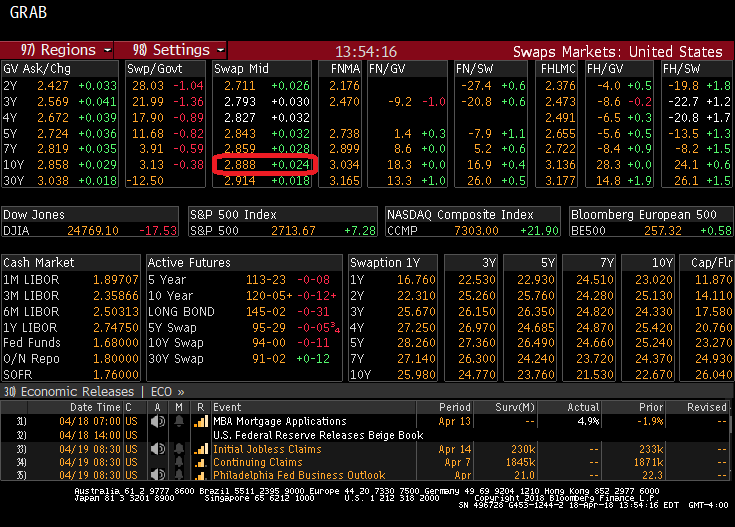
Task: Click Fed Funds rate 1.68000
Action: tap(116, 343)
